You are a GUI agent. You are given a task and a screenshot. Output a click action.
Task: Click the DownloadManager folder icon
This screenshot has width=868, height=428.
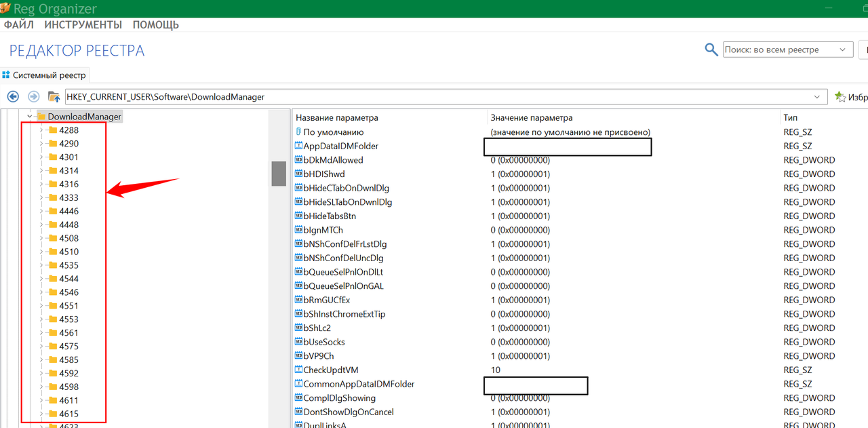pos(41,117)
